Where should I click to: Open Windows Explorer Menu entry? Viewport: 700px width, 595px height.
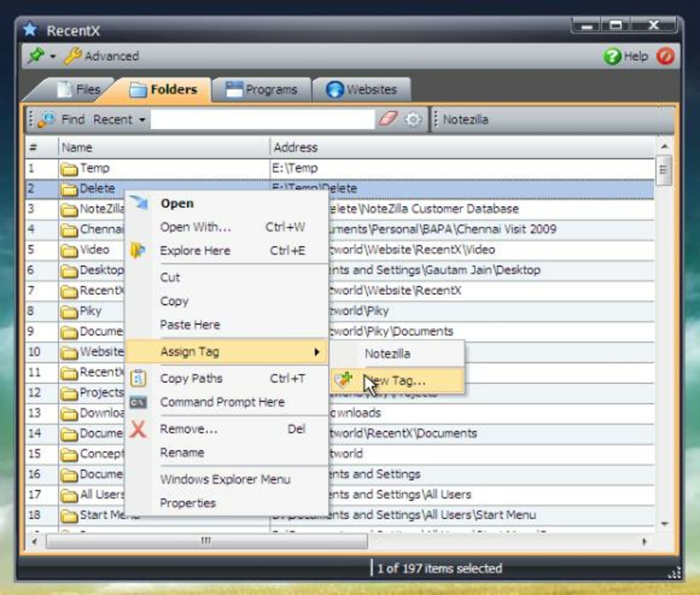pos(225,480)
